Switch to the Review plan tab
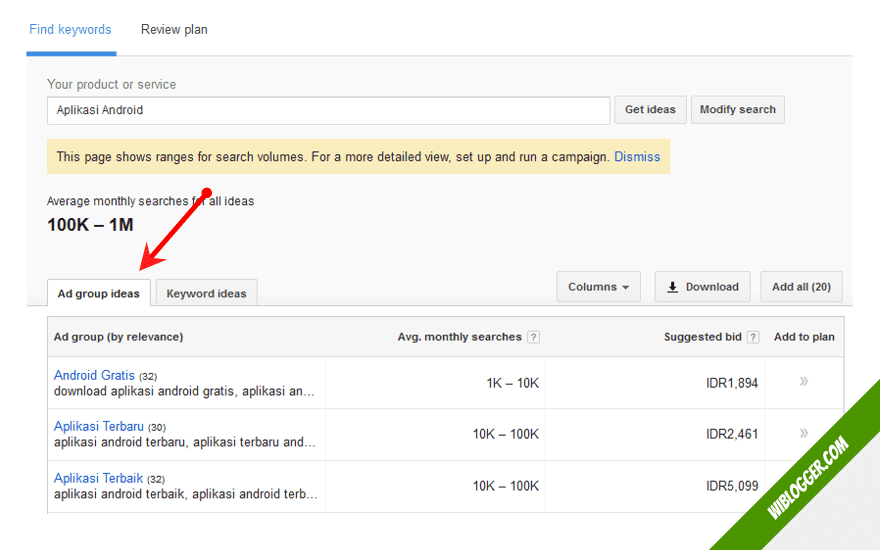The height and width of the screenshot is (550, 880). [x=174, y=30]
